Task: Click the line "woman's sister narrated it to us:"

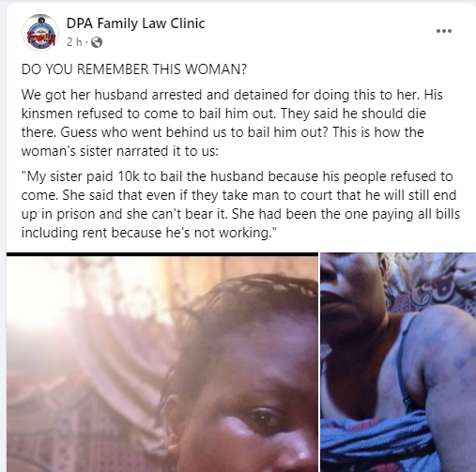Action: coord(120,151)
